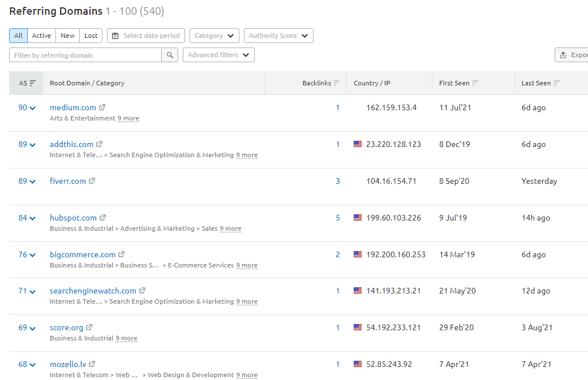Open score.org external link icon

coord(89,327)
